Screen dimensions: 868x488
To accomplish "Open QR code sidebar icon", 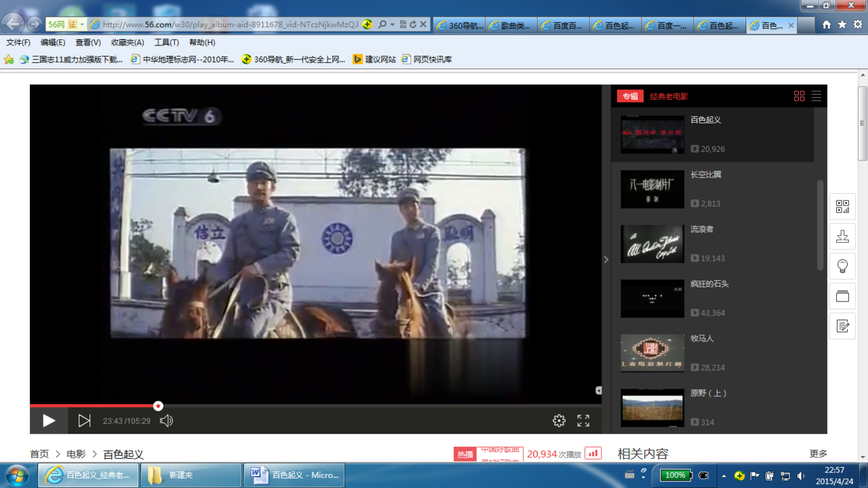I will tap(842, 206).
